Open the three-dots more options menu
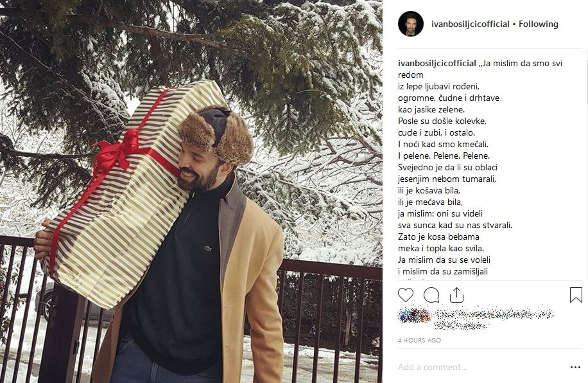The image size is (588, 383). tap(575, 367)
